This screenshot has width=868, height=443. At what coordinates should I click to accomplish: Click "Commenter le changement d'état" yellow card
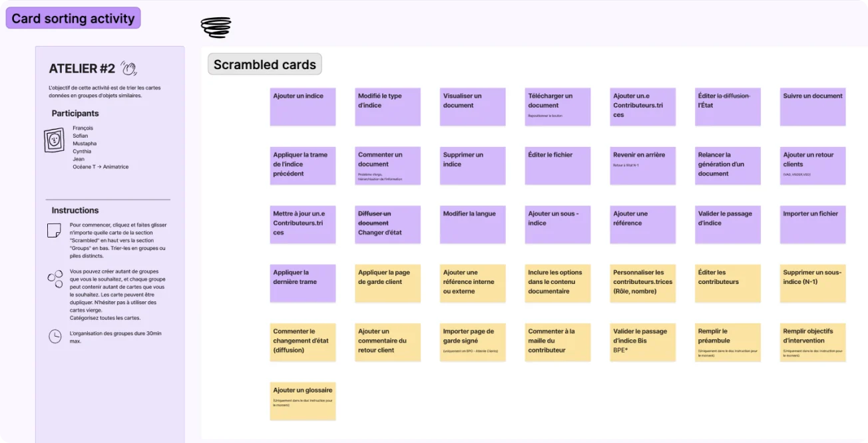(303, 343)
